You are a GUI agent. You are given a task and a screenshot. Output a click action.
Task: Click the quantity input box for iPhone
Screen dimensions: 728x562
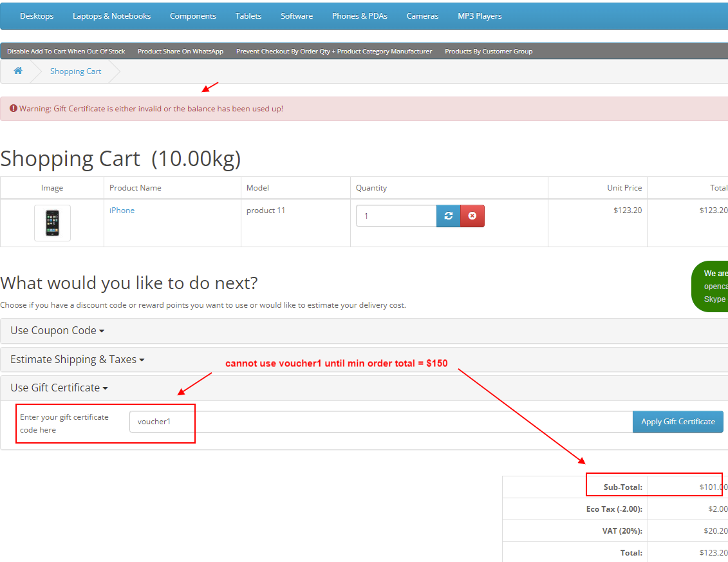click(x=396, y=216)
